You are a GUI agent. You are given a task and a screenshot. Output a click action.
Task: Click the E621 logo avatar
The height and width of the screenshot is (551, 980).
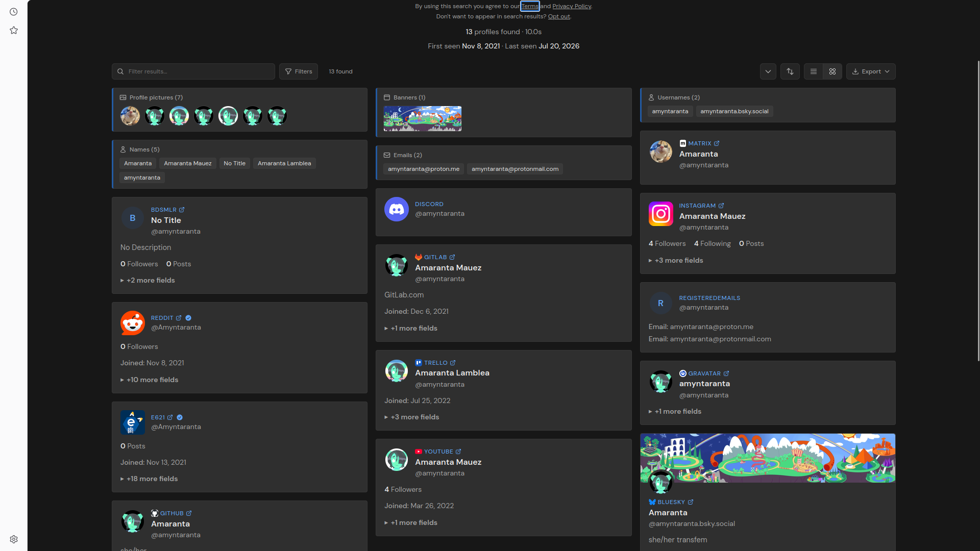click(133, 422)
